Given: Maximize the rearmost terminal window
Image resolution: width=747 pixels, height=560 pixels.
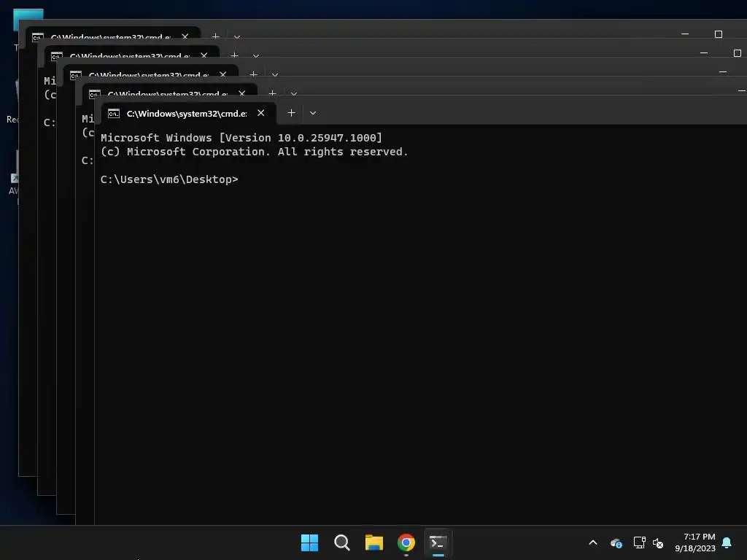Looking at the screenshot, I should tap(719, 34).
